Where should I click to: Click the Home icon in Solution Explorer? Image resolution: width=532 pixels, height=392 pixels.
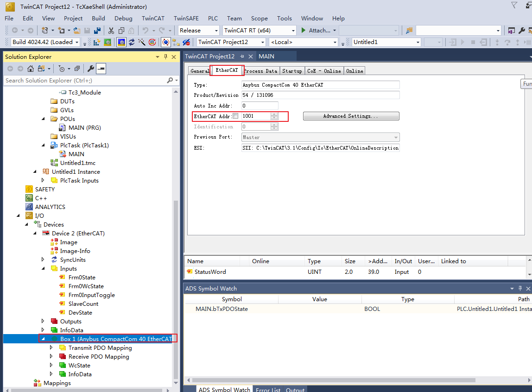31,69
